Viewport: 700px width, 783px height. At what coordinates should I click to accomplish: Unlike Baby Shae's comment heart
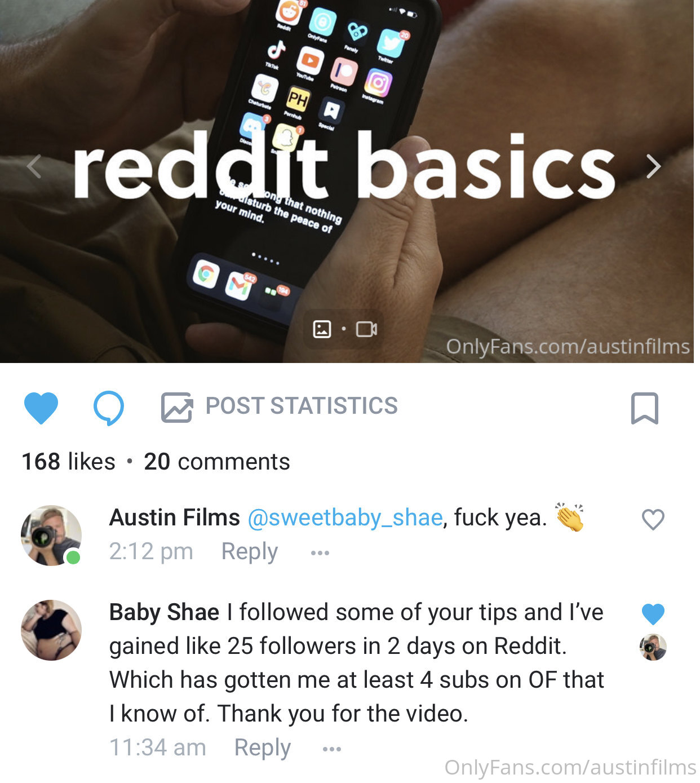point(653,614)
